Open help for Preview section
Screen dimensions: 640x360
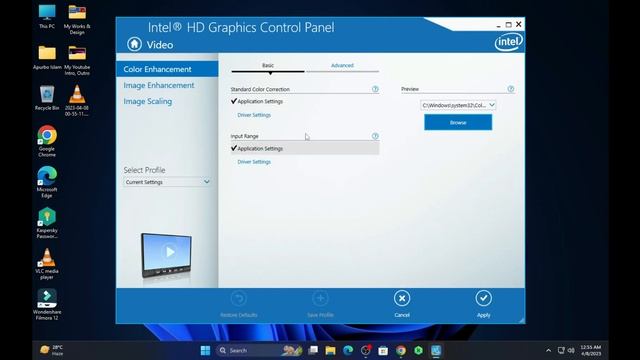pos(511,89)
